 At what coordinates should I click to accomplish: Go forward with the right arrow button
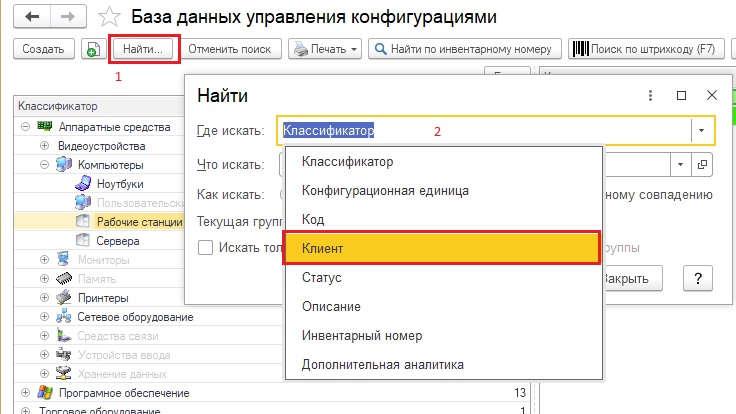[x=70, y=18]
